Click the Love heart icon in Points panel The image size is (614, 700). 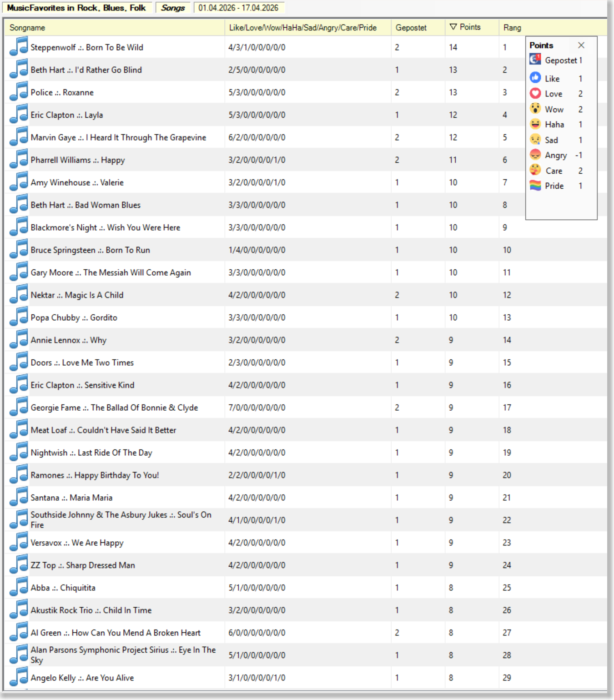click(535, 93)
